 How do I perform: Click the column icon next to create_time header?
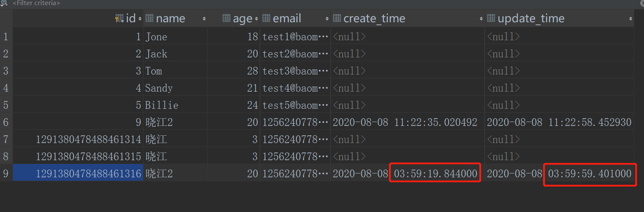(x=337, y=18)
